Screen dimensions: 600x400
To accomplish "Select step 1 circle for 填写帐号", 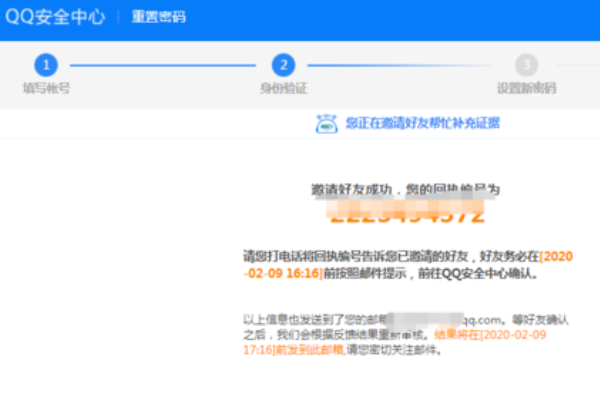I will click(46, 65).
